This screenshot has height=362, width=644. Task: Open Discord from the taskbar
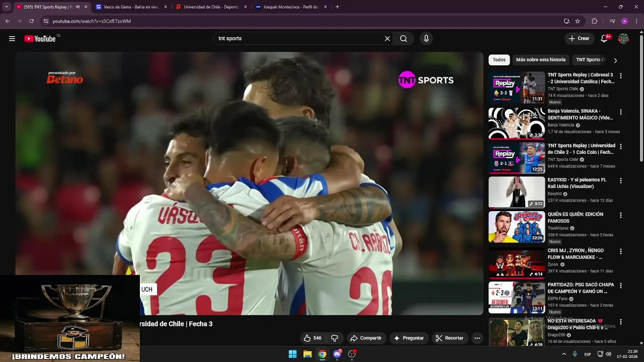pos(337,354)
